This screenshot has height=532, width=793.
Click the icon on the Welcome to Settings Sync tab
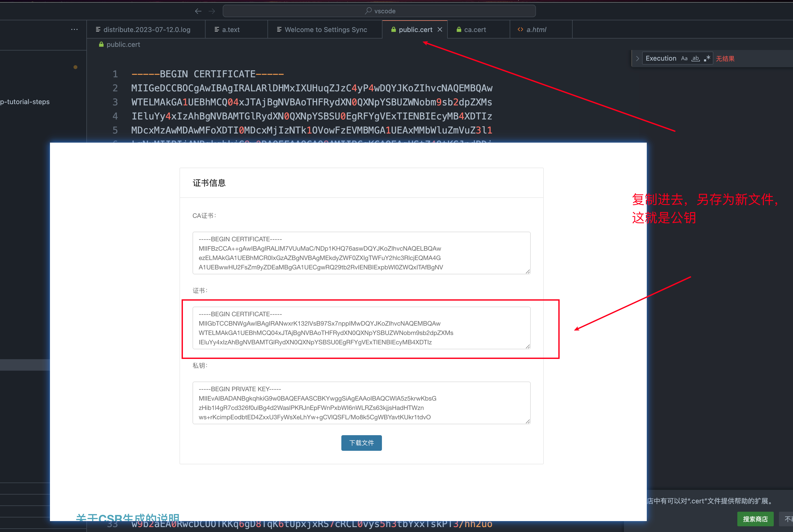[x=279, y=29]
